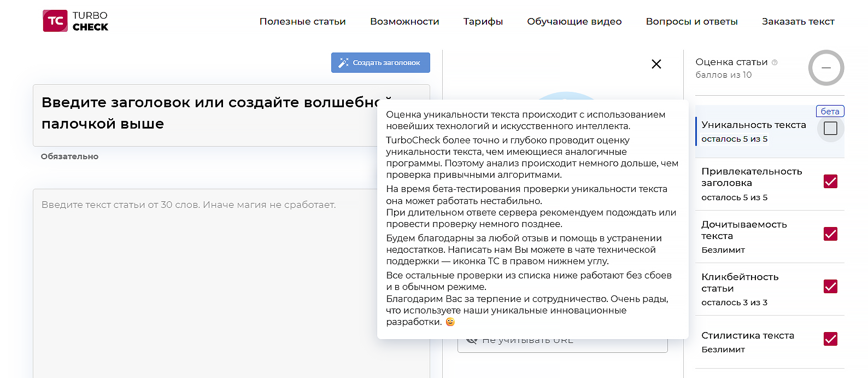868x378 pixels.
Task: Click the Привлекательность заголовка label
Action: [x=752, y=177]
